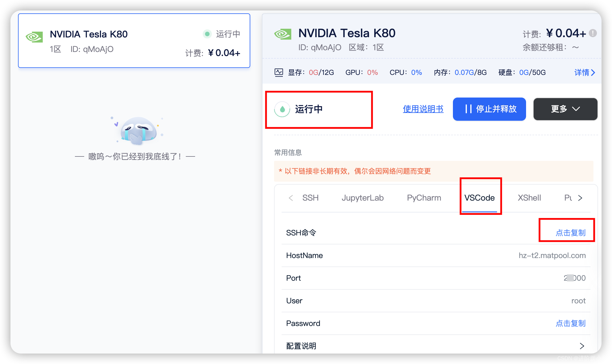Select the NVIDIA Tesla K80 instance card
The width and height of the screenshot is (612, 364).
pyautogui.click(x=134, y=41)
